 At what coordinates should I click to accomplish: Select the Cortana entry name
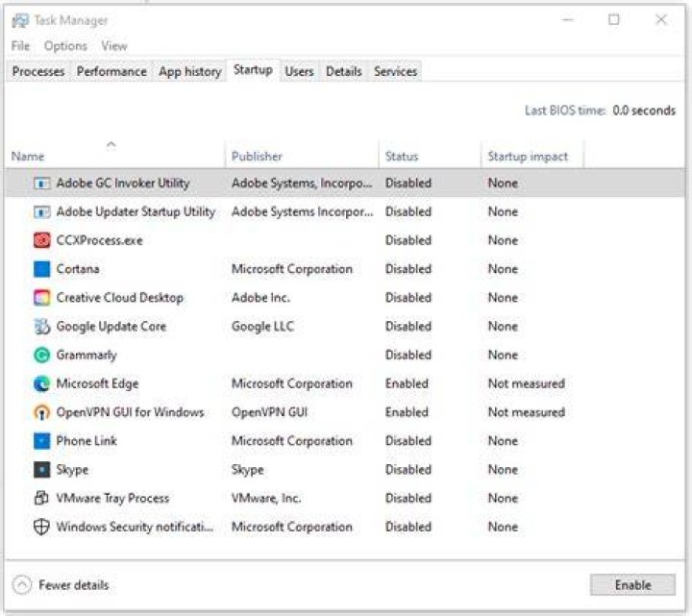click(78, 269)
